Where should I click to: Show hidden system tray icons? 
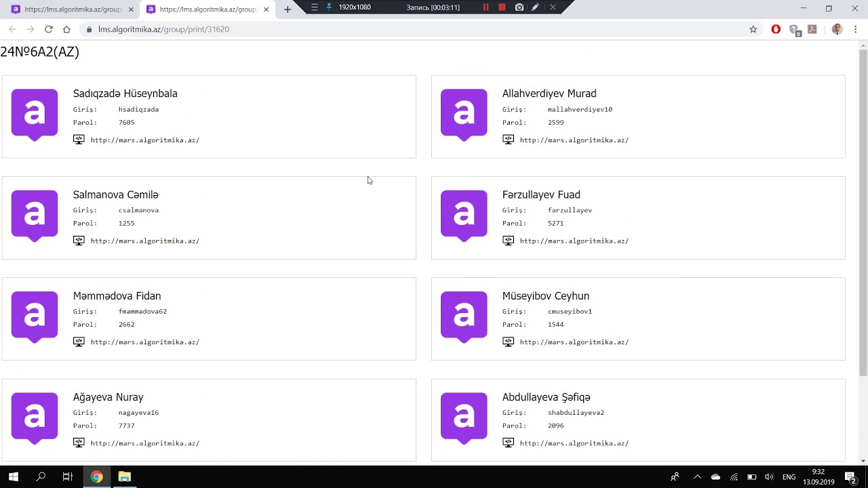(x=697, y=477)
